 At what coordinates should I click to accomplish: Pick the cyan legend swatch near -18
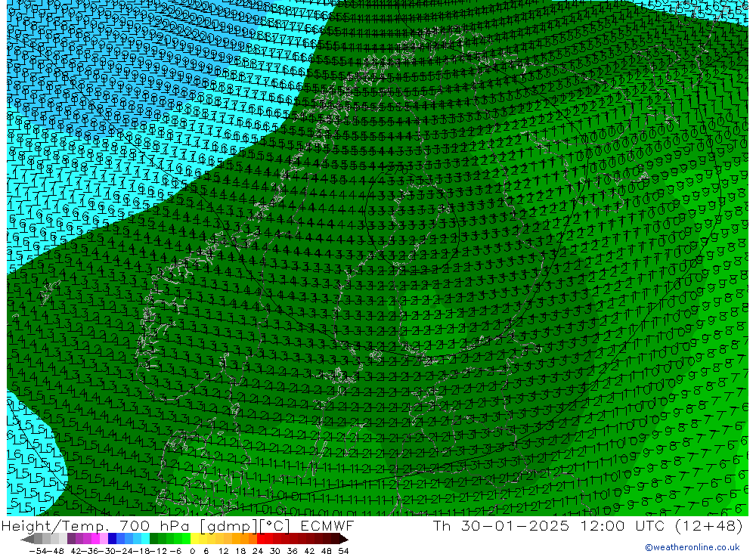pyautogui.click(x=145, y=539)
